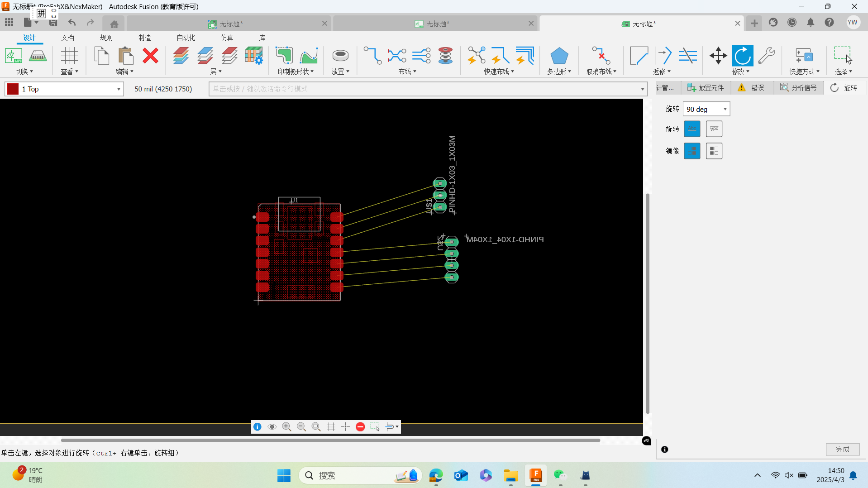The width and height of the screenshot is (868, 488).
Task: Select the Polygon pour tool
Action: [x=559, y=56]
